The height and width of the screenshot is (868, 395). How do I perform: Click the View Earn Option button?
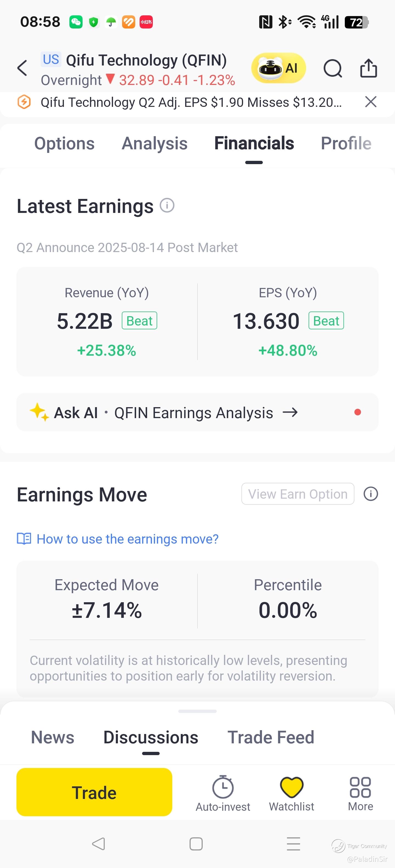pos(298,494)
